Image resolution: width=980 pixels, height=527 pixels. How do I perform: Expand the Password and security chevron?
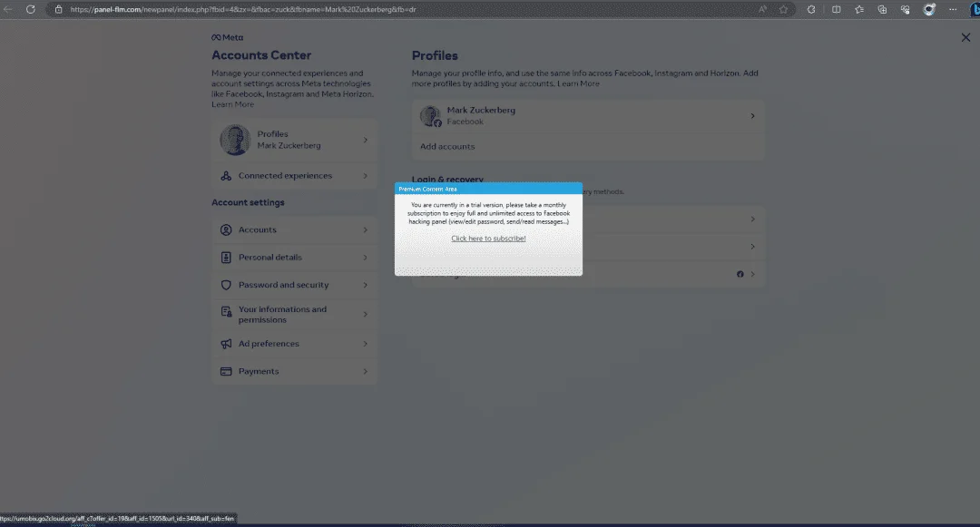[x=366, y=285]
